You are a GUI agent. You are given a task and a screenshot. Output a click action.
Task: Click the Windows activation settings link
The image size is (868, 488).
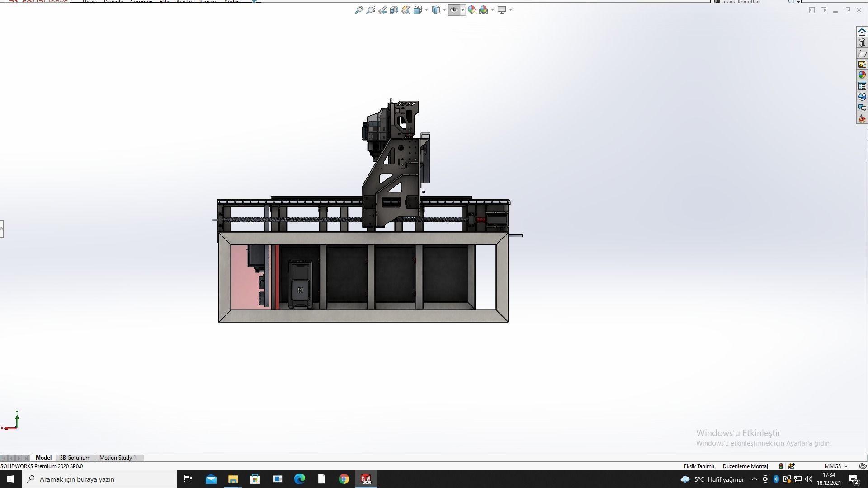763,443
